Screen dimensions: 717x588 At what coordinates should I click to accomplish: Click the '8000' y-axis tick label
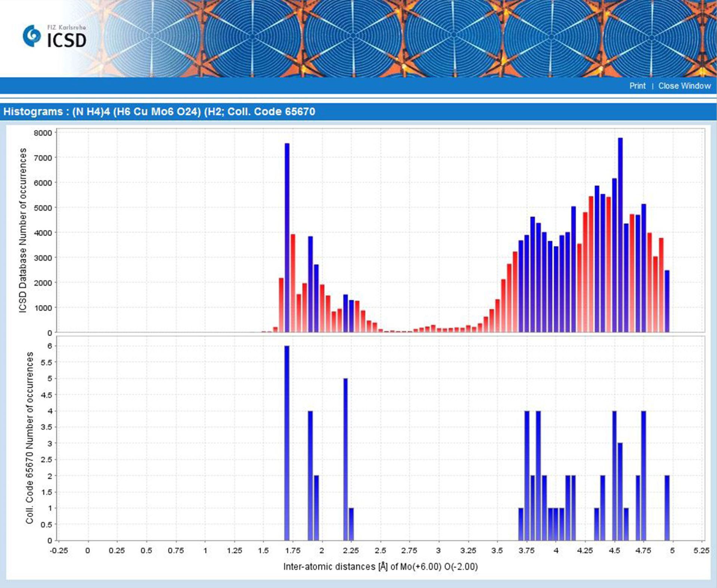[x=43, y=133]
